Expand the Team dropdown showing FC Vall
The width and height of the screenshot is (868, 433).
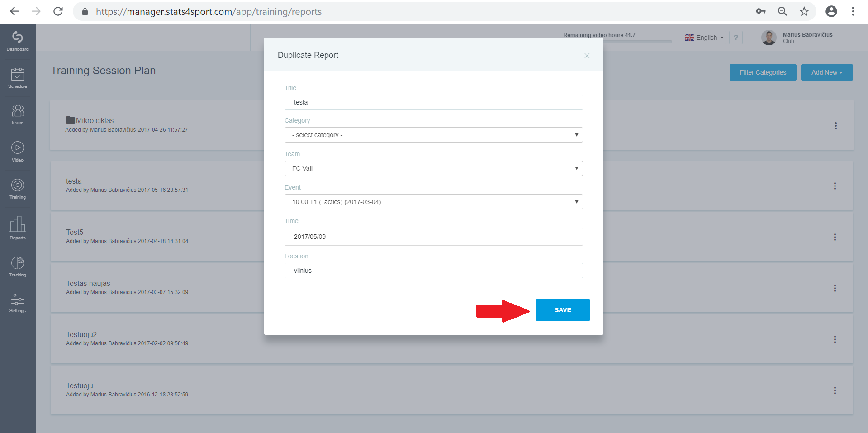coord(433,168)
